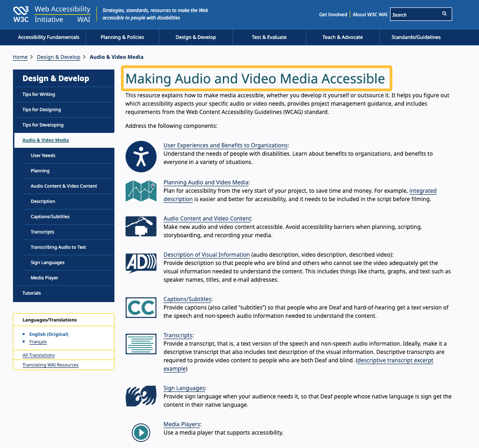Open Media Players content link
Screen dimensions: 479x448
182,424
